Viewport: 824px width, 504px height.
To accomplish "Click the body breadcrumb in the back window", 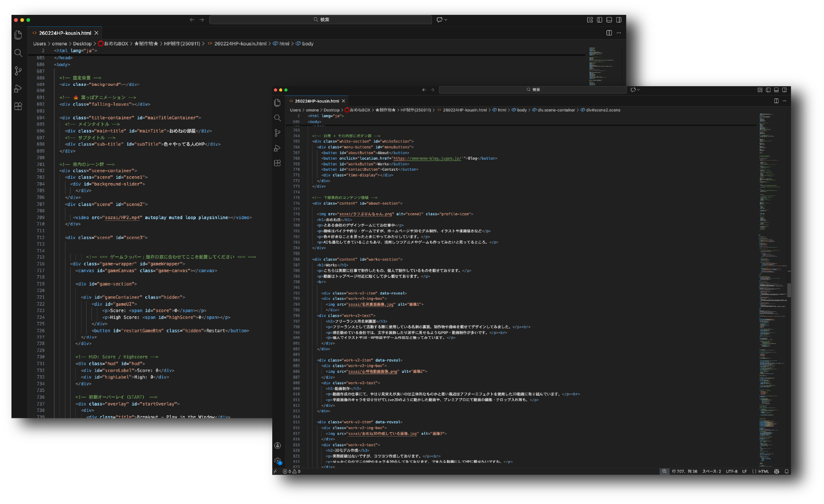I will 308,44.
